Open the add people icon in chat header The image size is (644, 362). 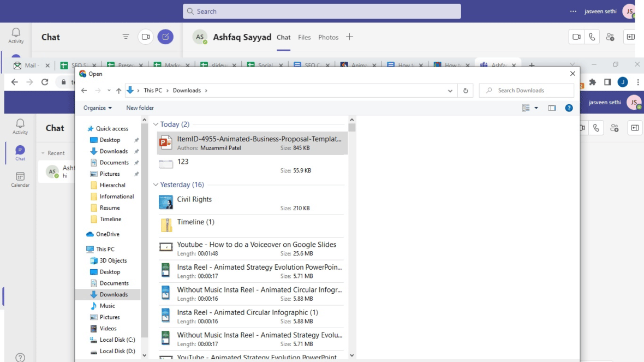click(610, 37)
